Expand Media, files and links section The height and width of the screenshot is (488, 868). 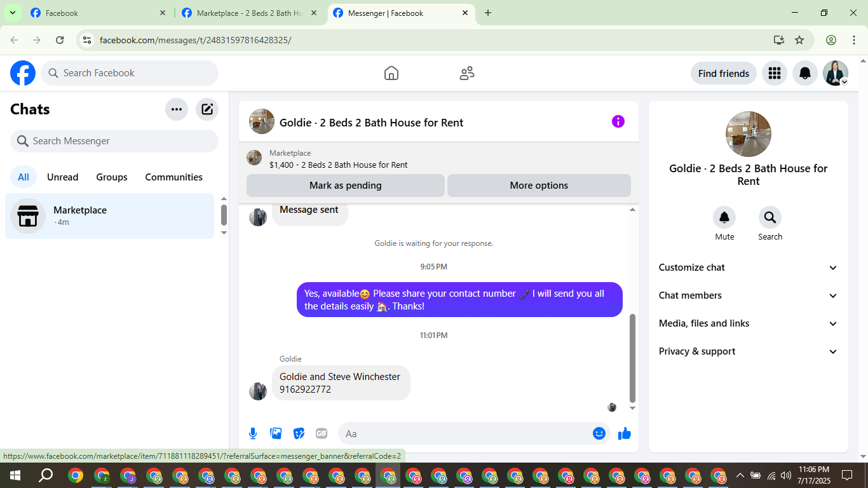749,323
